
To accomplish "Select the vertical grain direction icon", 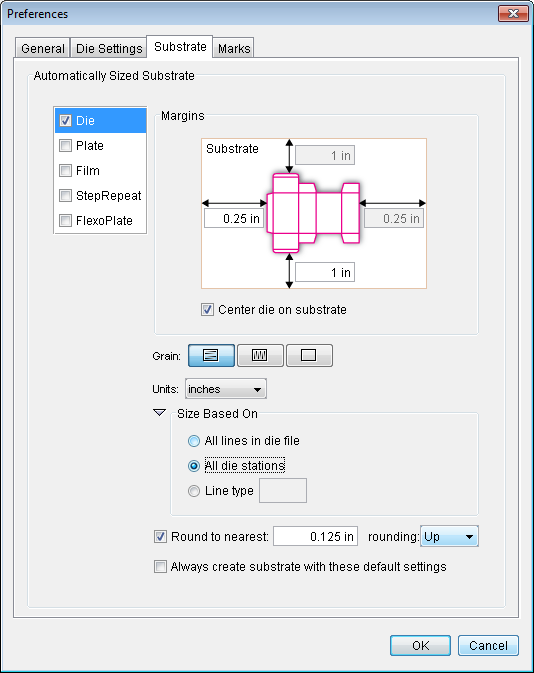I will (x=260, y=355).
